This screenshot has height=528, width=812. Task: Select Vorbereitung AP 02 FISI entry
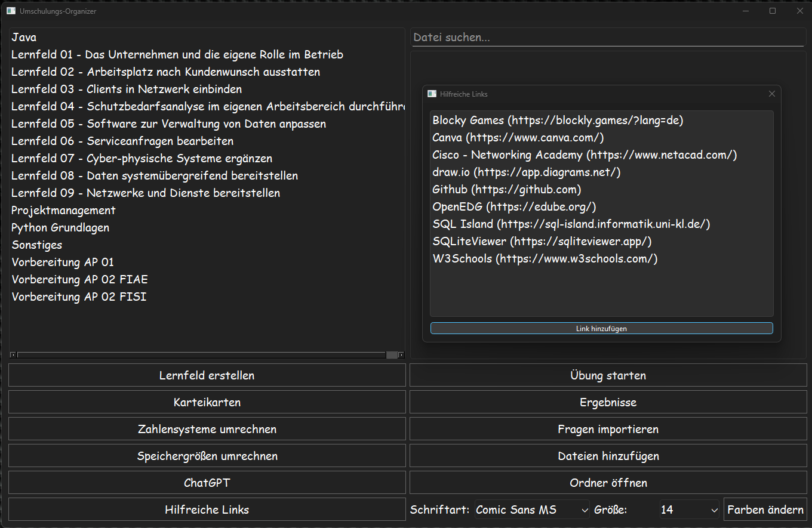(x=207, y=297)
